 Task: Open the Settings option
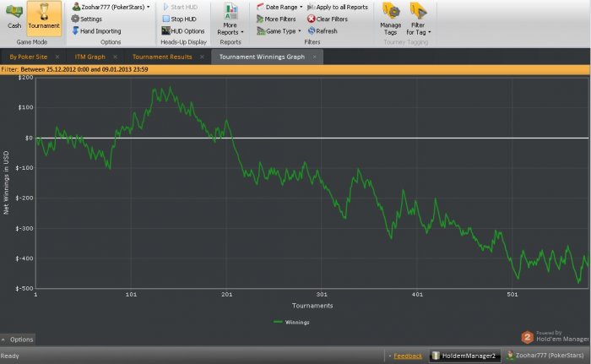pos(91,19)
